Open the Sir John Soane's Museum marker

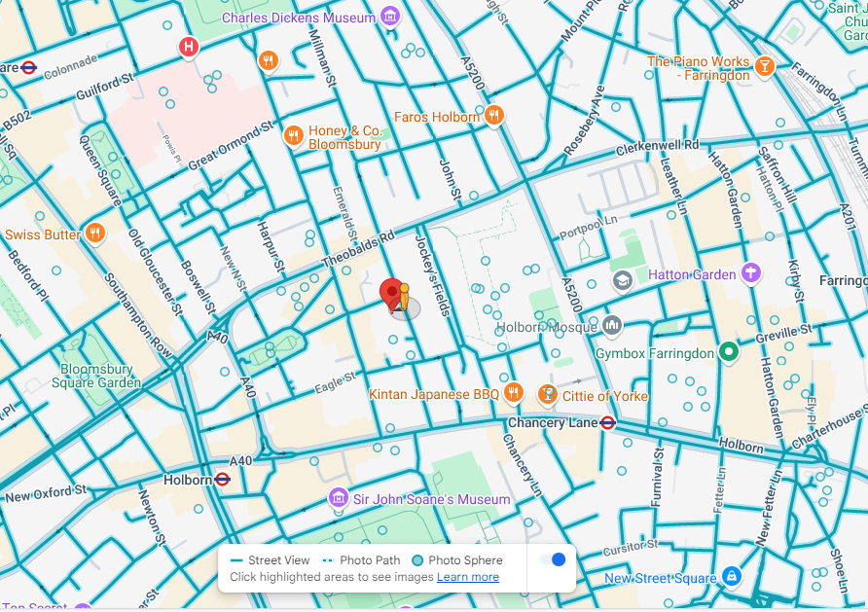(x=339, y=497)
